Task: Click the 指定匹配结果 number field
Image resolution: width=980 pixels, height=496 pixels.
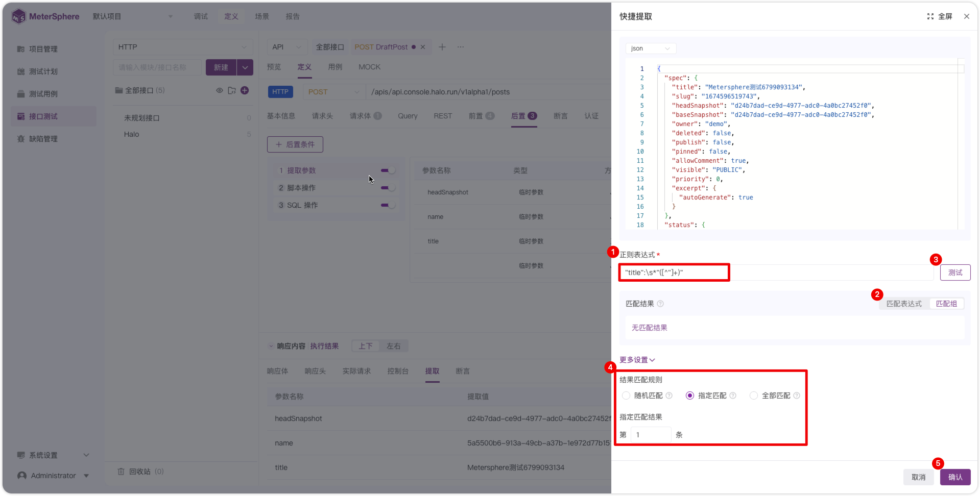Action: pos(651,435)
